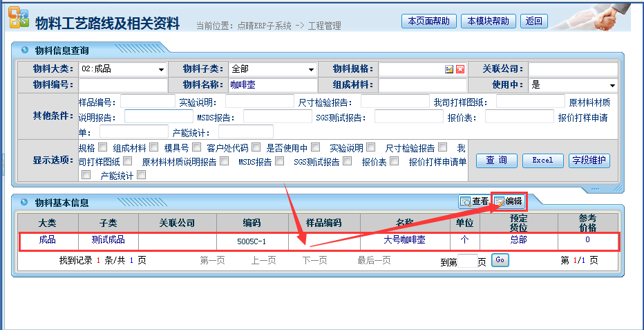Tick the 模具号 display checkbox
Viewport: 644px width, 330px height.
pyautogui.click(x=196, y=147)
